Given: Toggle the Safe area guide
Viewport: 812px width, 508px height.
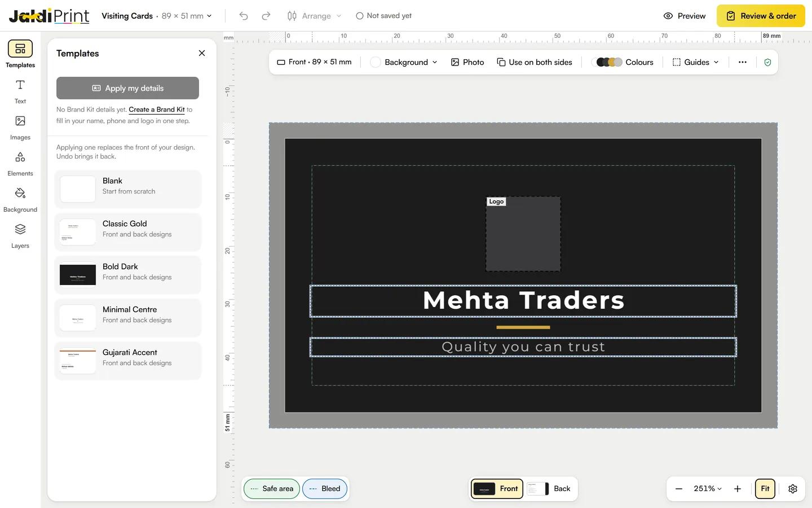Looking at the screenshot, I should click(272, 489).
